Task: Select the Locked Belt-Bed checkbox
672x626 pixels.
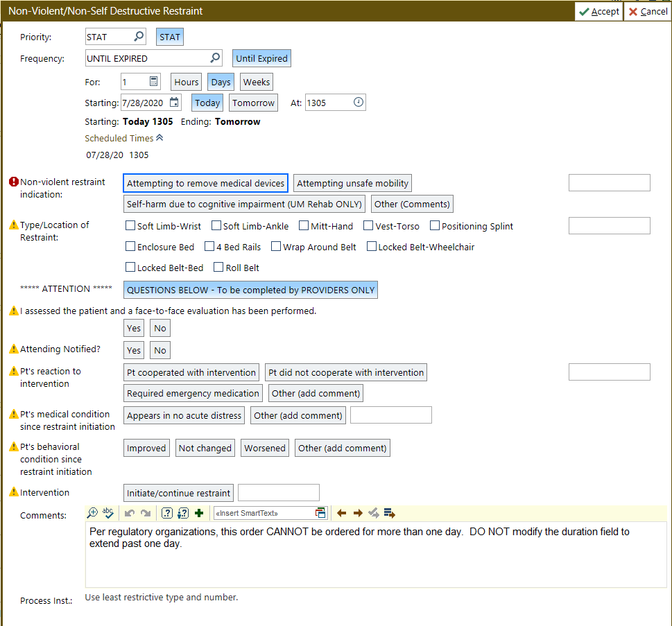Action: (130, 268)
